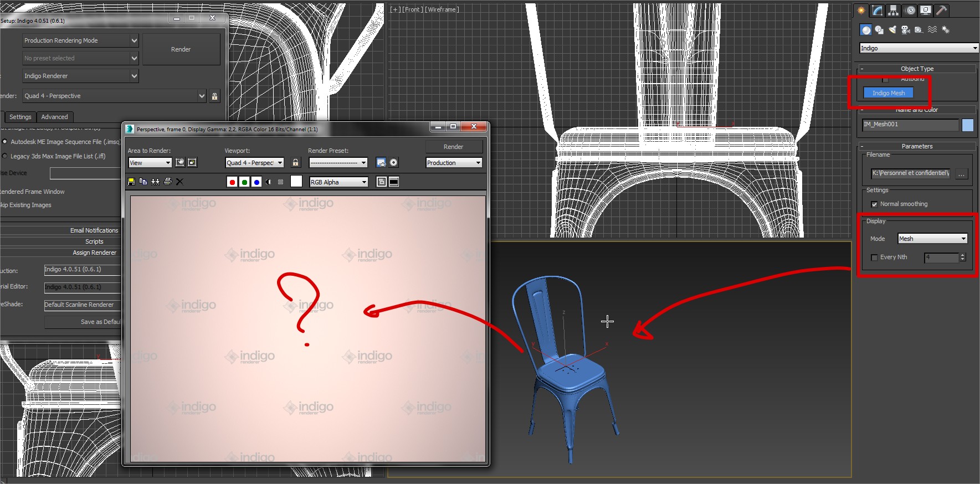Open the Viewport dropdown in frame window
Viewport: 980px width, 484px height.
click(255, 163)
